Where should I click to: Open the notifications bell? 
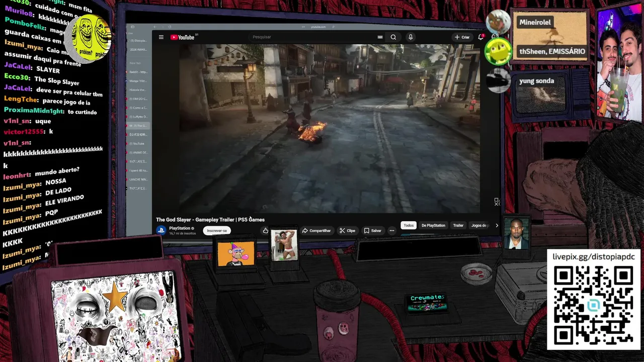coord(481,37)
